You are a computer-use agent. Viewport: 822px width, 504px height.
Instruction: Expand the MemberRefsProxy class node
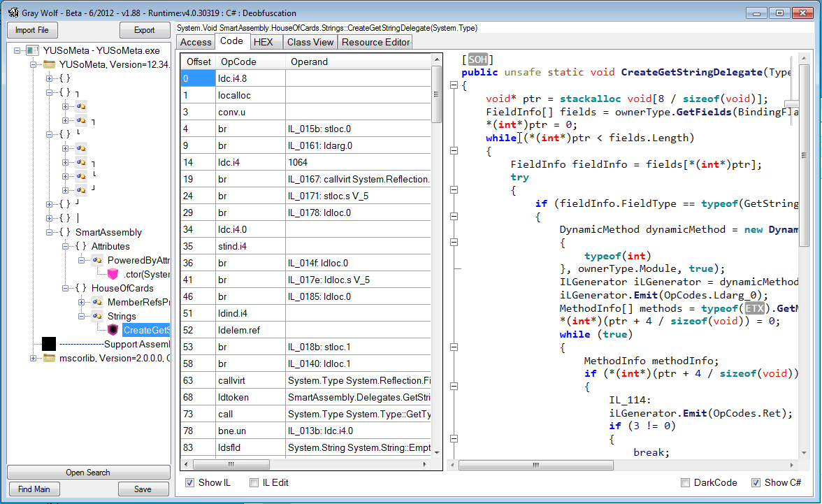pos(82,302)
